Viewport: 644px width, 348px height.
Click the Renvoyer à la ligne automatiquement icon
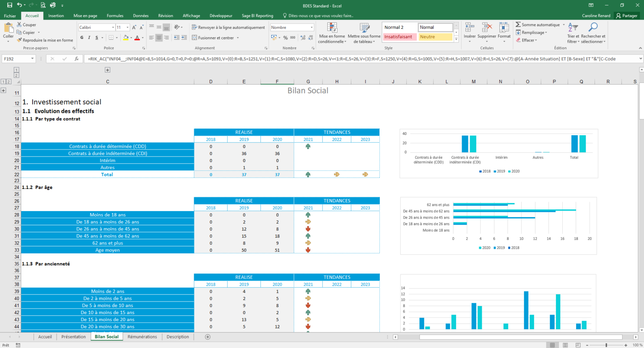click(x=194, y=27)
